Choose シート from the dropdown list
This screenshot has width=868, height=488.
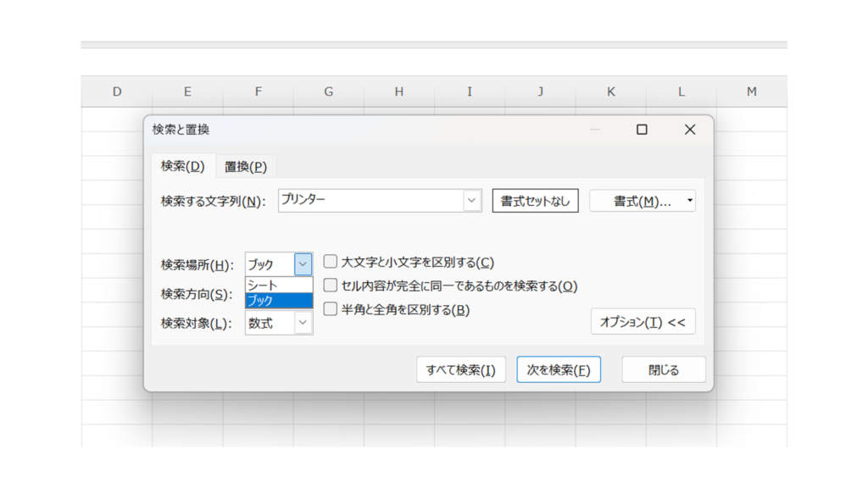tap(278, 286)
